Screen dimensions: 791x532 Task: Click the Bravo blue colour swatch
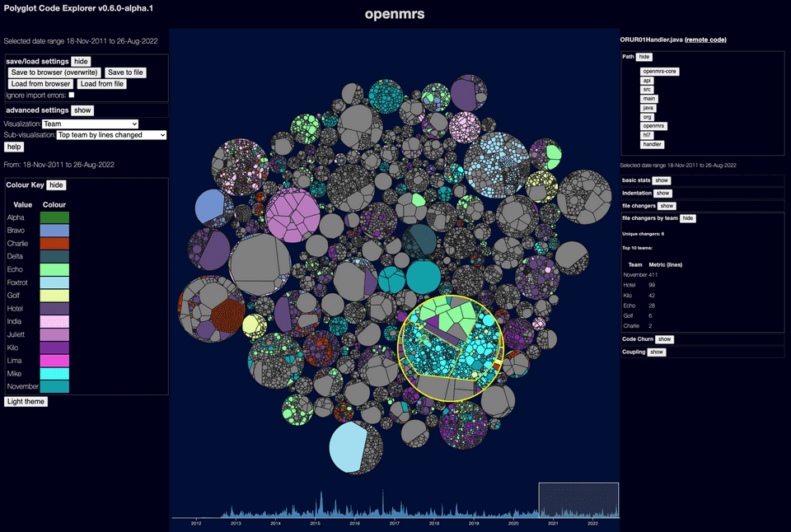click(54, 231)
